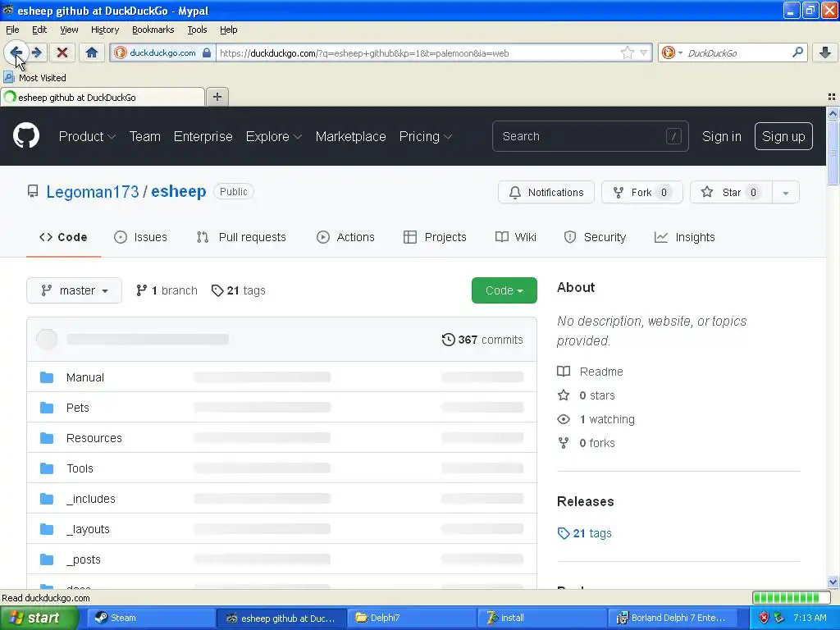This screenshot has height=630, width=840.
Task: Click the GitHub Search field
Action: 590,137
